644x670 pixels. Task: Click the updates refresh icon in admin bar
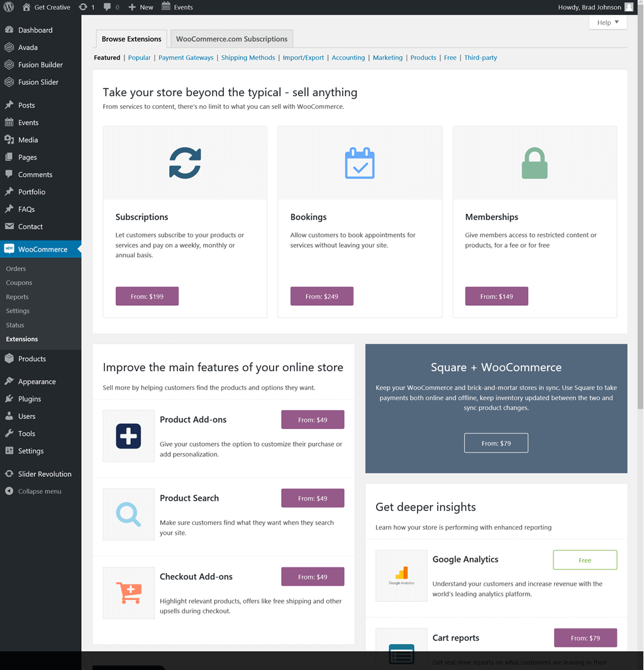click(x=83, y=7)
